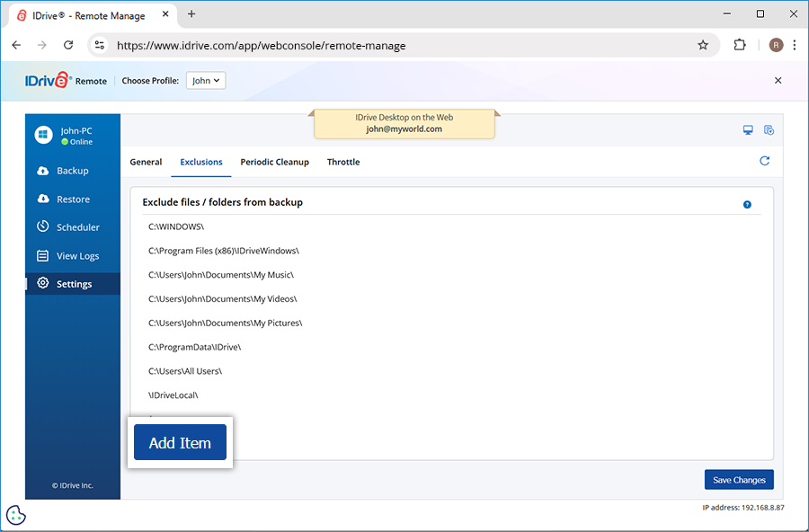Click the Settings gear icon
The width and height of the screenshot is (809, 532).
pos(43,283)
